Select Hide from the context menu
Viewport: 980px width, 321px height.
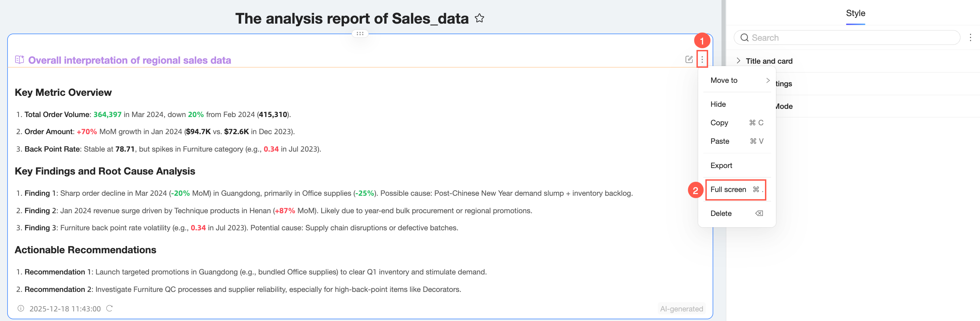(718, 104)
